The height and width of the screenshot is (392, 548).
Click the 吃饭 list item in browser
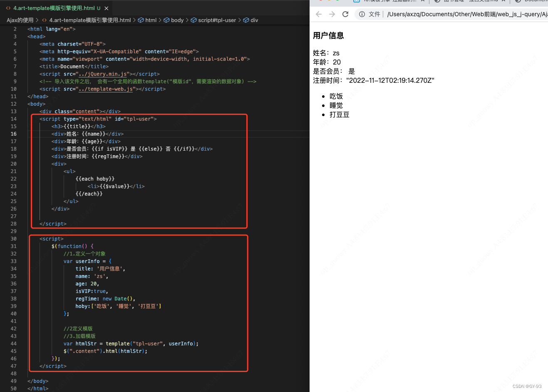336,96
